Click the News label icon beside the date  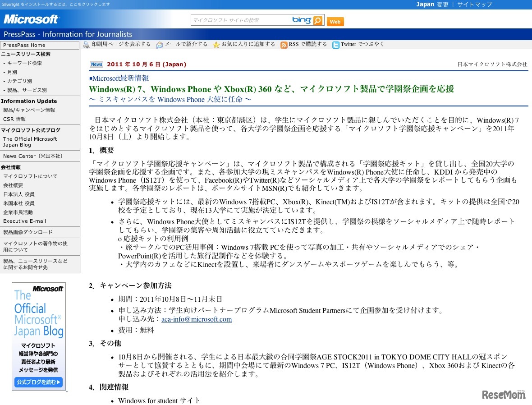(96, 64)
